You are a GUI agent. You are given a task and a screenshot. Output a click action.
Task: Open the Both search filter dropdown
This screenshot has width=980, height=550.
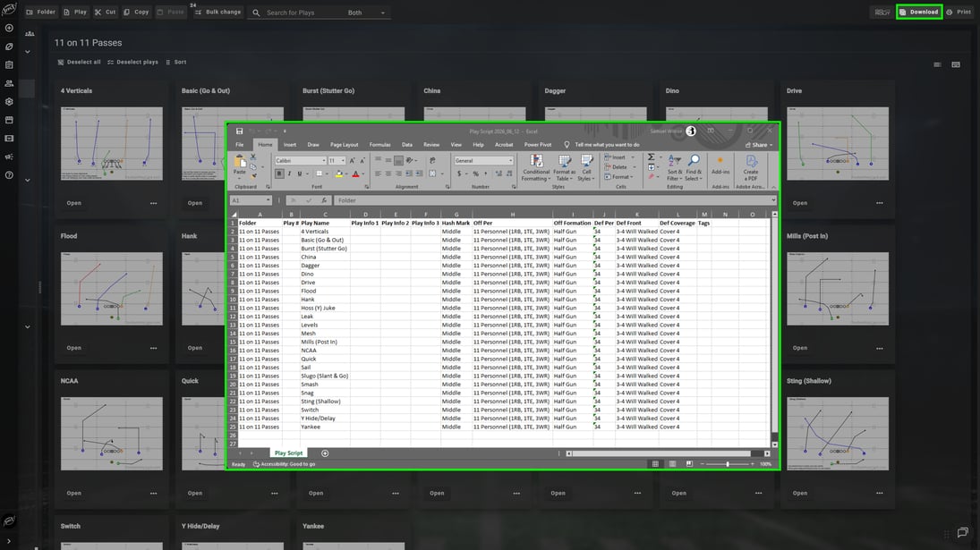pyautogui.click(x=367, y=13)
